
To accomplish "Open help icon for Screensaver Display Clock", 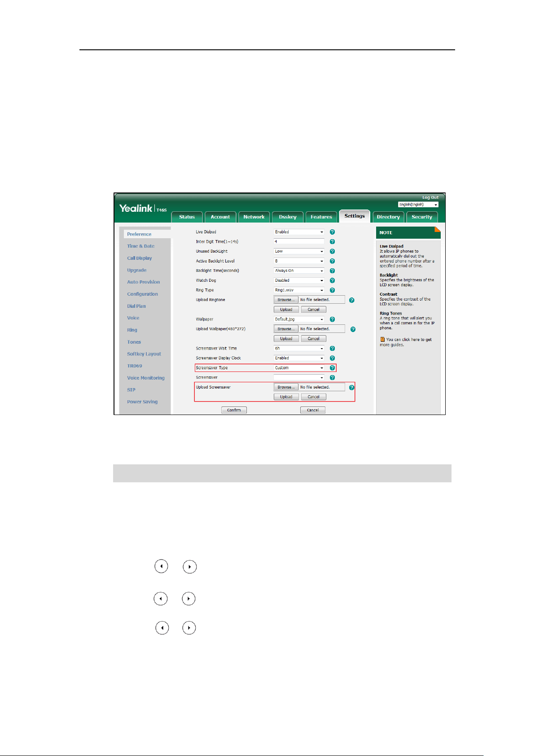I will [332, 358].
